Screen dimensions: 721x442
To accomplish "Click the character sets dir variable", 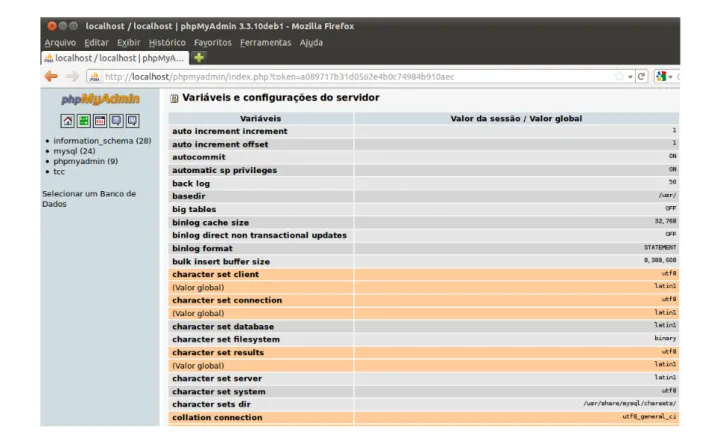I will (x=212, y=404).
